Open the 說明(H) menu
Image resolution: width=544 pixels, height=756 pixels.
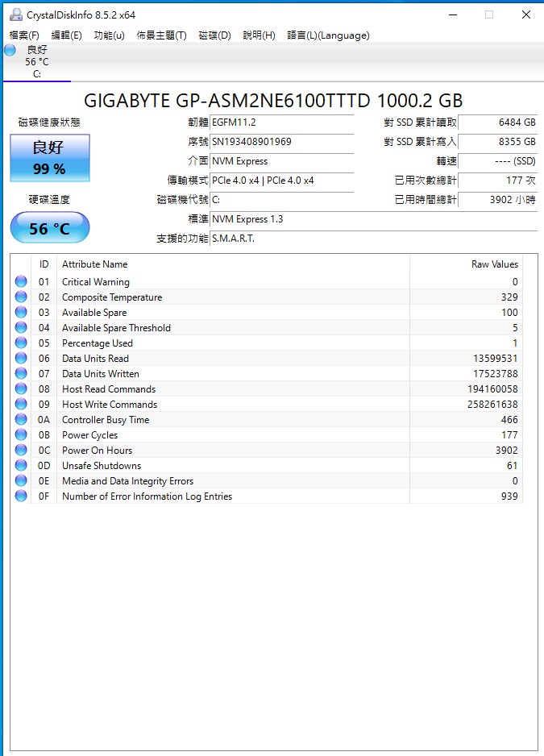click(259, 35)
